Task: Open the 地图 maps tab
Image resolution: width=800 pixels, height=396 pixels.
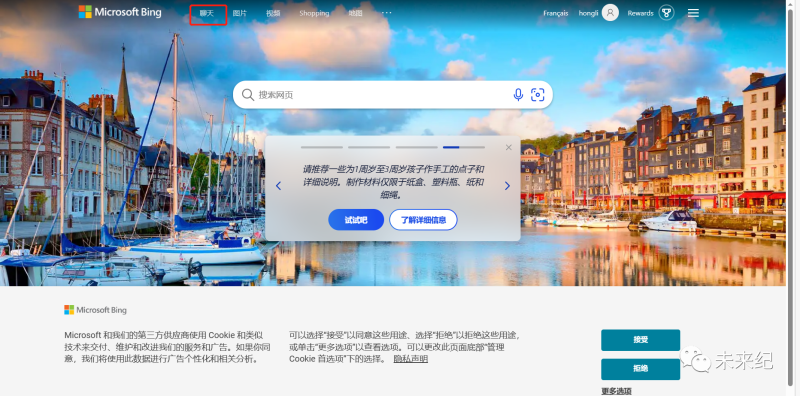Action: tap(355, 13)
